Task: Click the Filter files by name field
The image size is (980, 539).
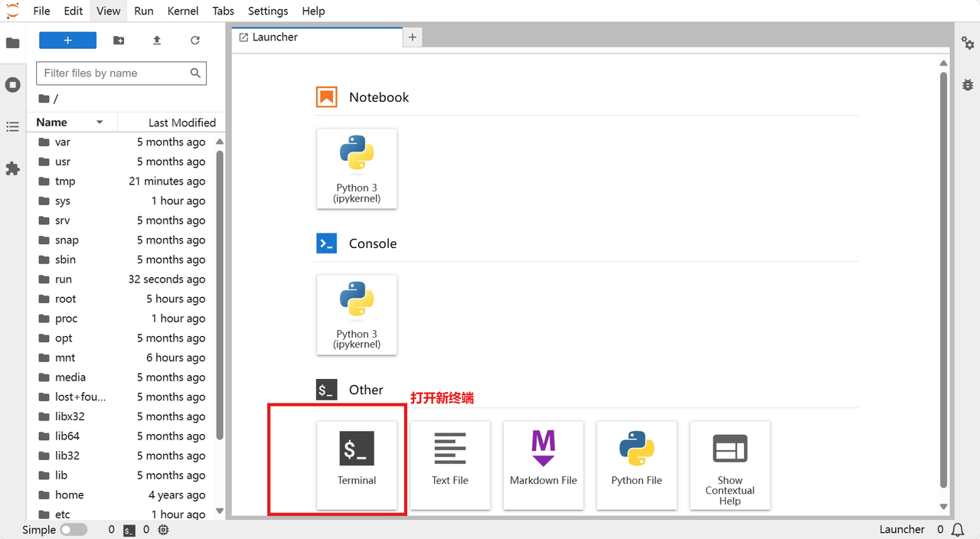Action: 115,73
